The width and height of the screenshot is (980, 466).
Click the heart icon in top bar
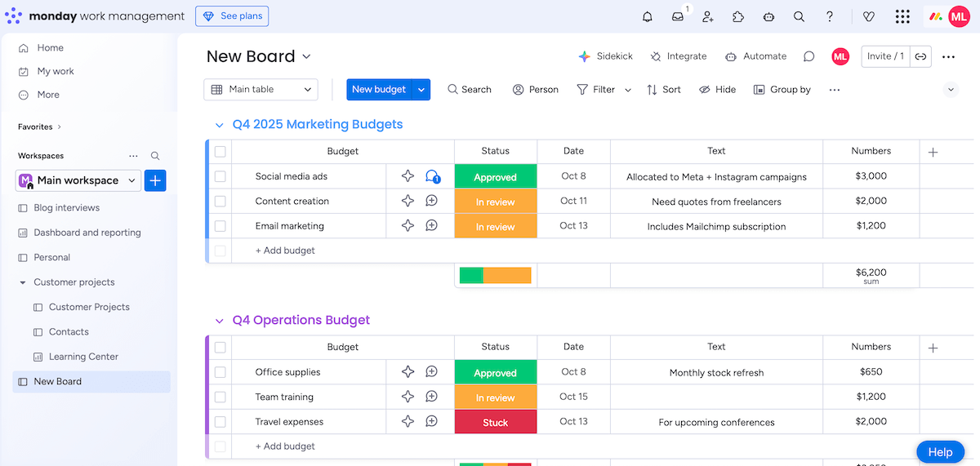click(869, 16)
